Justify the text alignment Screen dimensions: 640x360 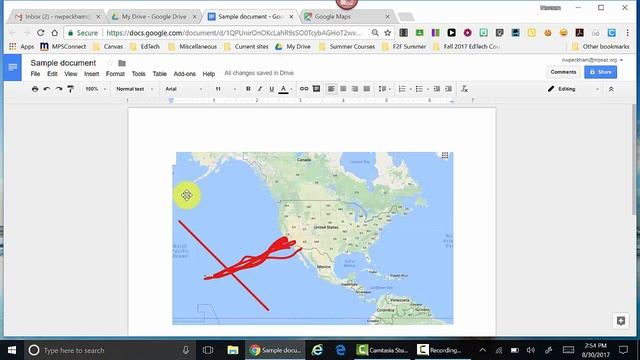pos(367,89)
